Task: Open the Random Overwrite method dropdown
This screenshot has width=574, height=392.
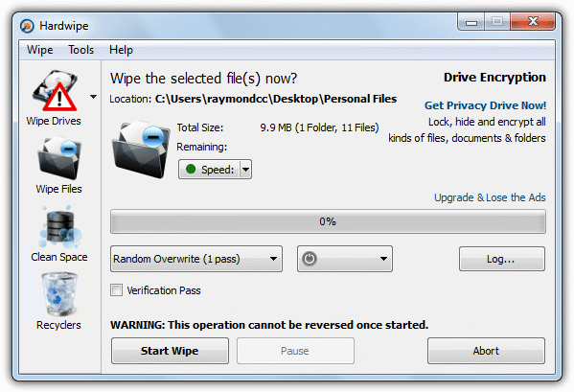Action: coord(196,259)
